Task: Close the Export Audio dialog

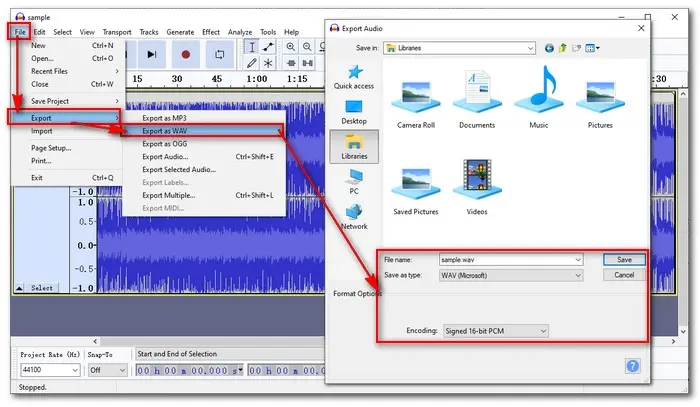Action: tap(641, 28)
